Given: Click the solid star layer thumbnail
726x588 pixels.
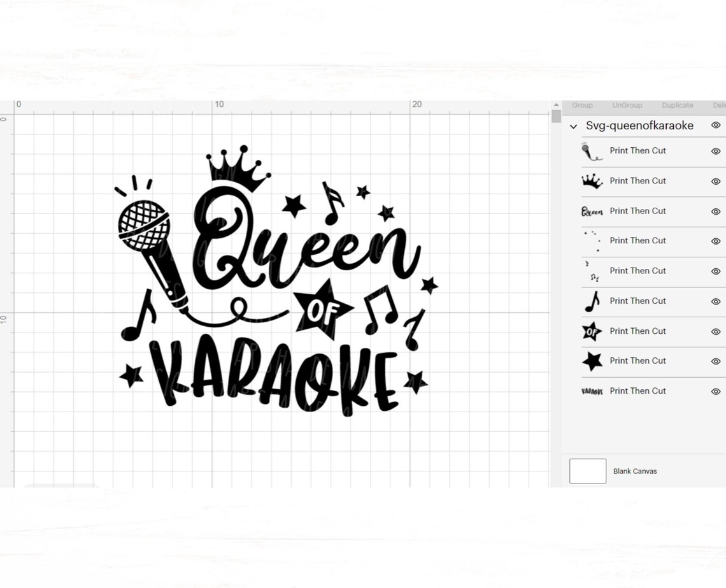Looking at the screenshot, I should 592,361.
